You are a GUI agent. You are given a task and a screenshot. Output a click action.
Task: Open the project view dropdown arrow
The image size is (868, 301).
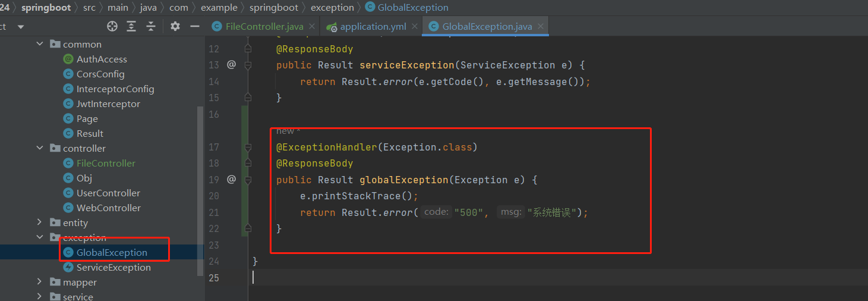click(x=21, y=27)
